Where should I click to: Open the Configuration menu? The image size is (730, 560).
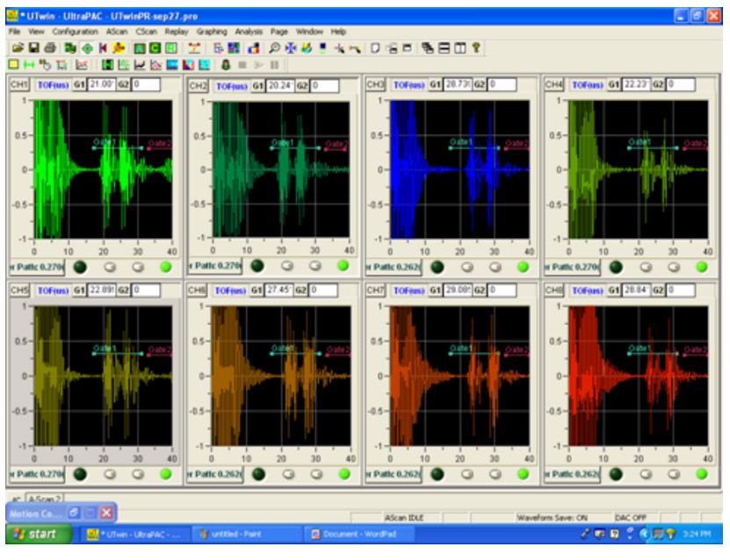pyautogui.click(x=76, y=32)
